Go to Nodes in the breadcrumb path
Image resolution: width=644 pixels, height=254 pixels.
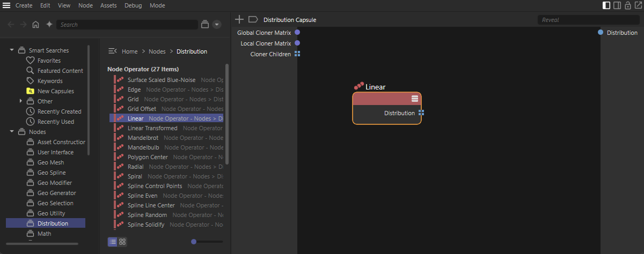[x=157, y=51]
